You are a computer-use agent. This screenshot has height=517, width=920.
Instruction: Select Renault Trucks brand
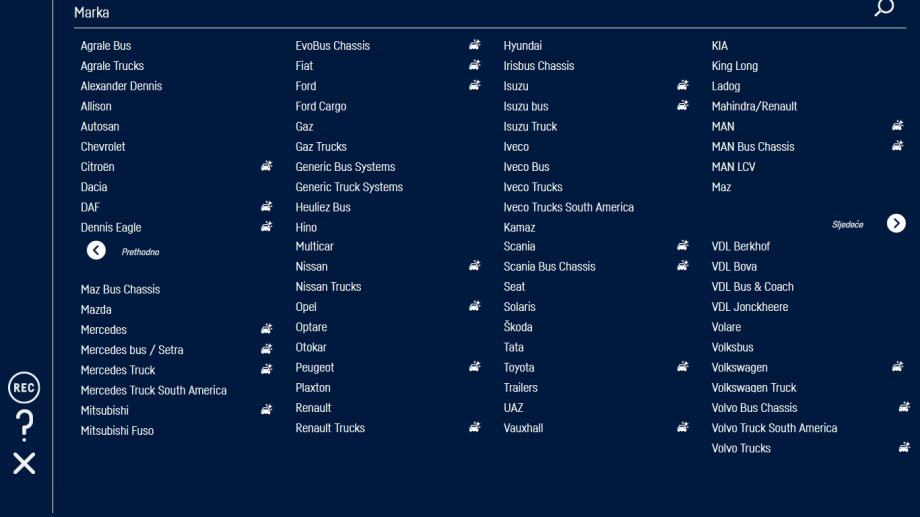point(330,428)
